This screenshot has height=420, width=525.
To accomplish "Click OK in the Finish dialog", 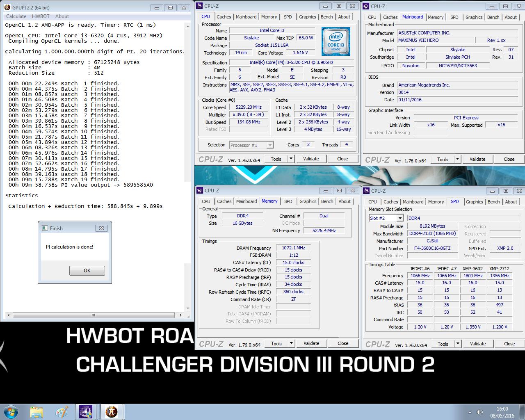I will coord(87,270).
